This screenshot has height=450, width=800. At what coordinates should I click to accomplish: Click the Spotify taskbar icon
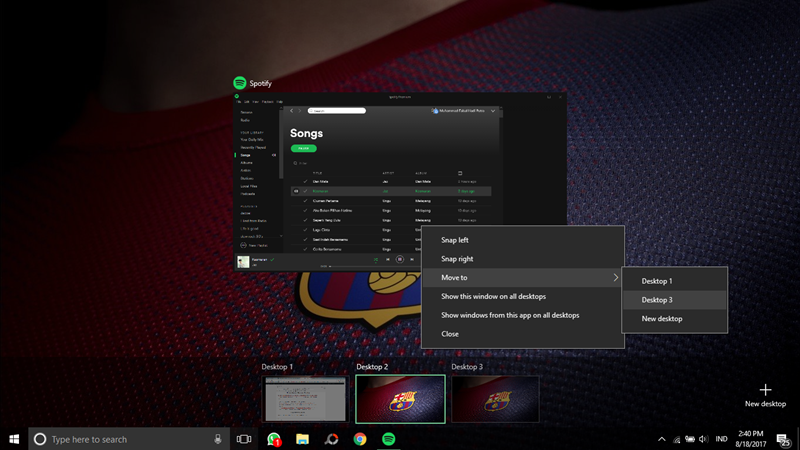tap(389, 438)
